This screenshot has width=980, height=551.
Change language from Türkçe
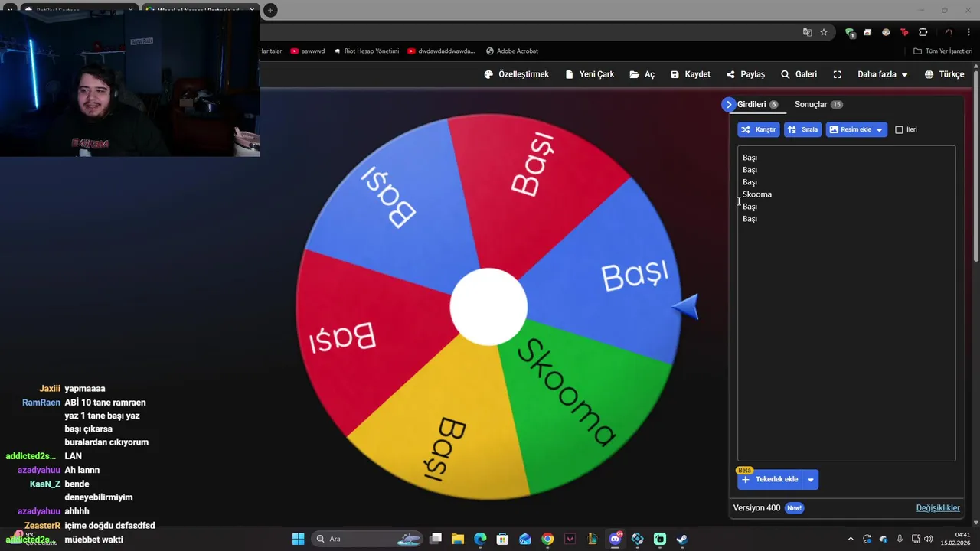(x=944, y=74)
